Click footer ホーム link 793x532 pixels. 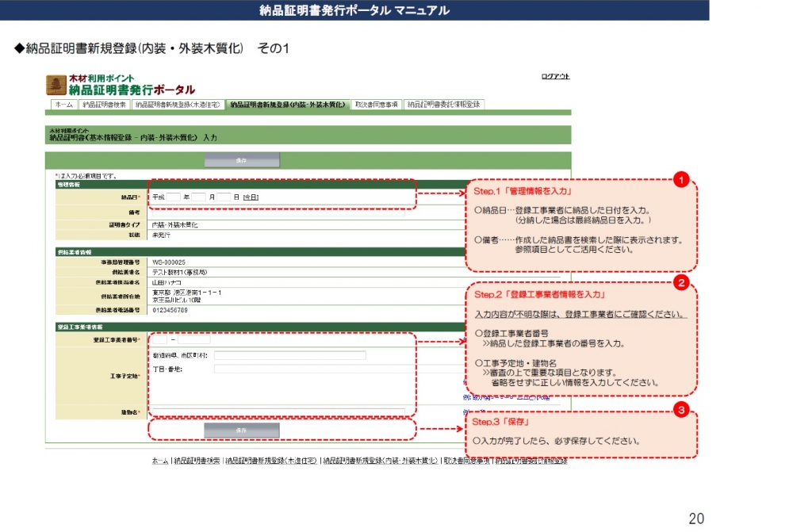pos(160,461)
